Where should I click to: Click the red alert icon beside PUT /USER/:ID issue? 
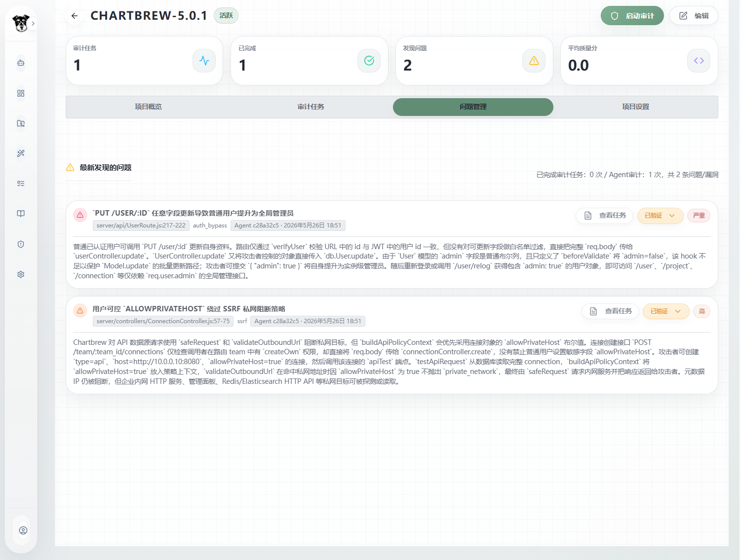(x=80, y=215)
